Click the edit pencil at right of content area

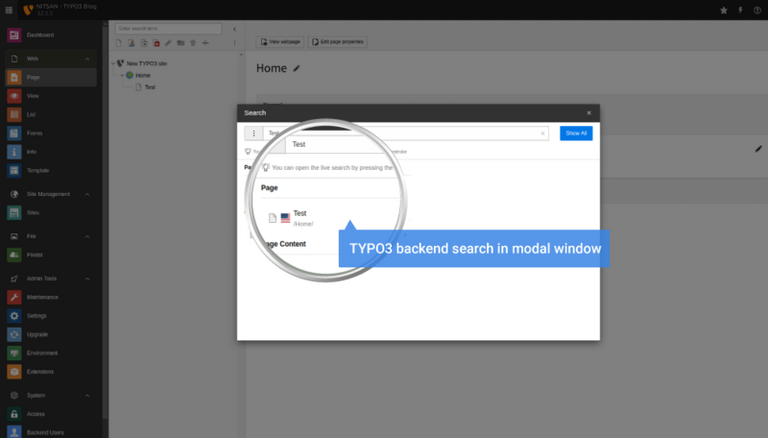click(758, 148)
